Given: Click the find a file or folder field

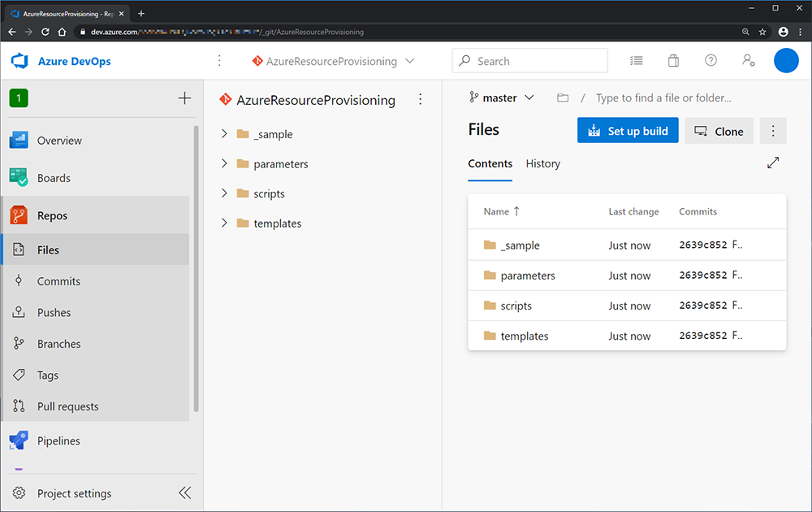Looking at the screenshot, I should click(x=663, y=98).
